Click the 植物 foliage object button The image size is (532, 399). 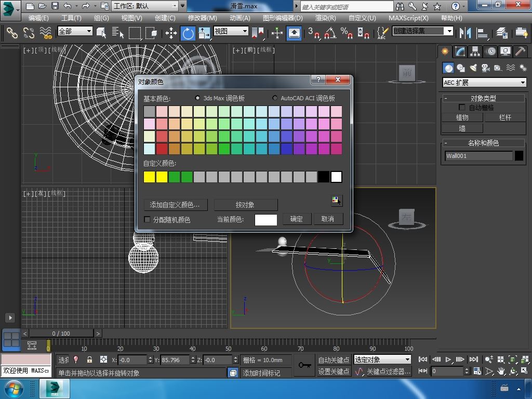462,117
